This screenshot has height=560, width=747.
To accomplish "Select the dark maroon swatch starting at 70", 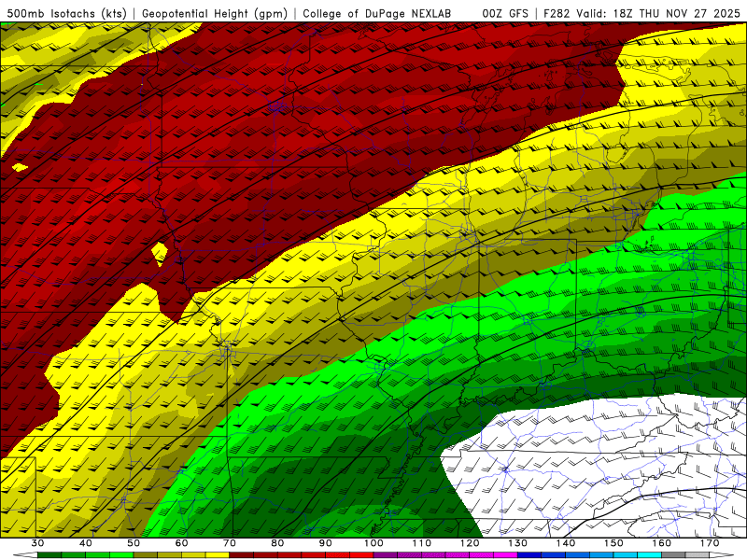I will [242, 555].
